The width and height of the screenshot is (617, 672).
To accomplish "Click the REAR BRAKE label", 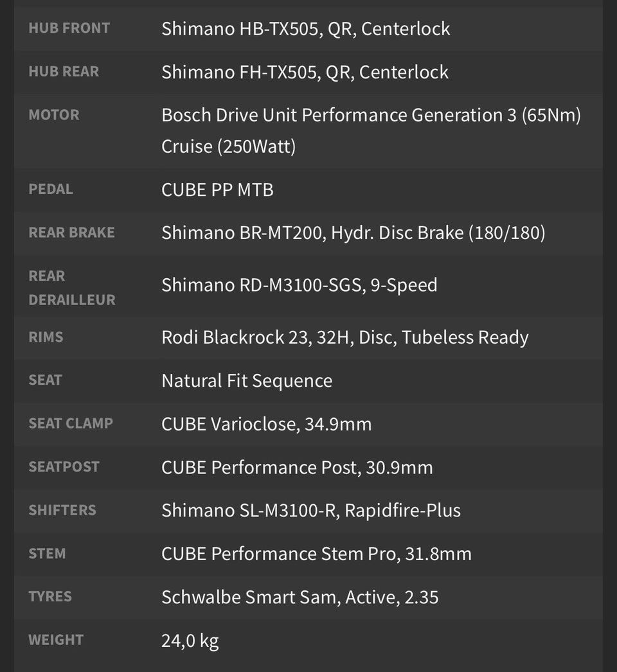I will click(71, 233).
